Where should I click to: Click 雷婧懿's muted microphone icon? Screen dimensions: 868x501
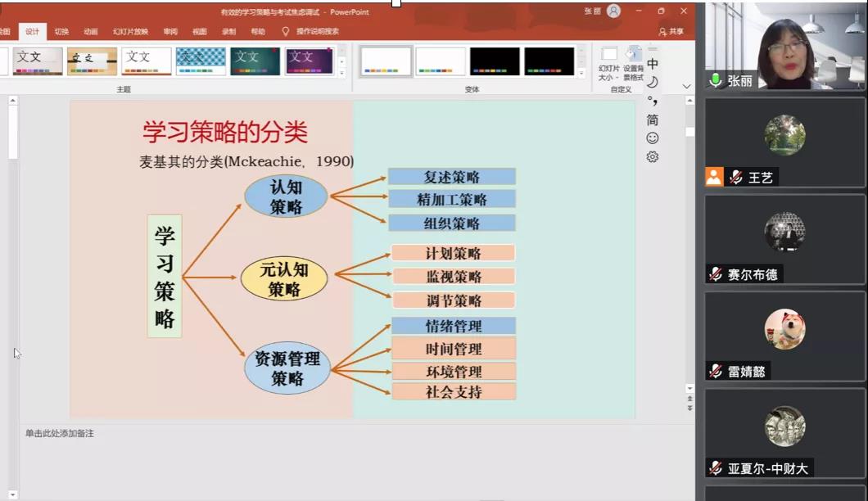tap(715, 371)
